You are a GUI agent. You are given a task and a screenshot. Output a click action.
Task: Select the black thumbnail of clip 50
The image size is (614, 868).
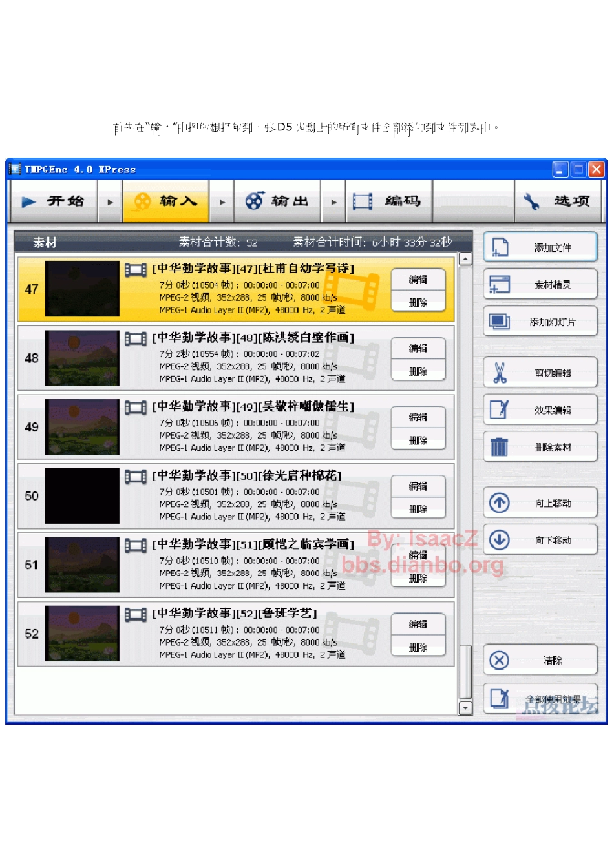point(82,496)
